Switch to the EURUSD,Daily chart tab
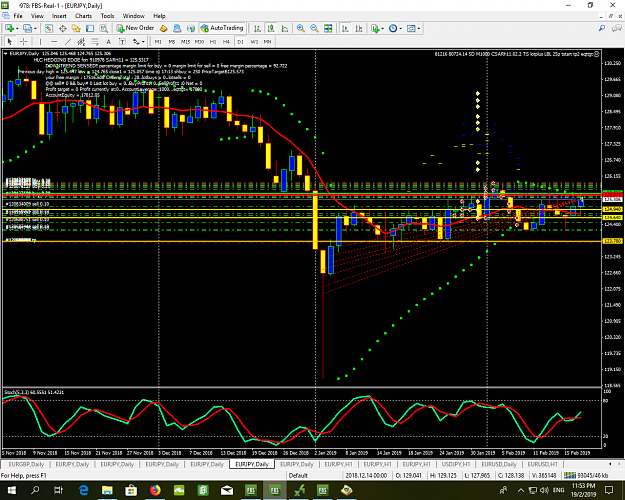Viewport: 625px width, 500px height. coord(499,464)
